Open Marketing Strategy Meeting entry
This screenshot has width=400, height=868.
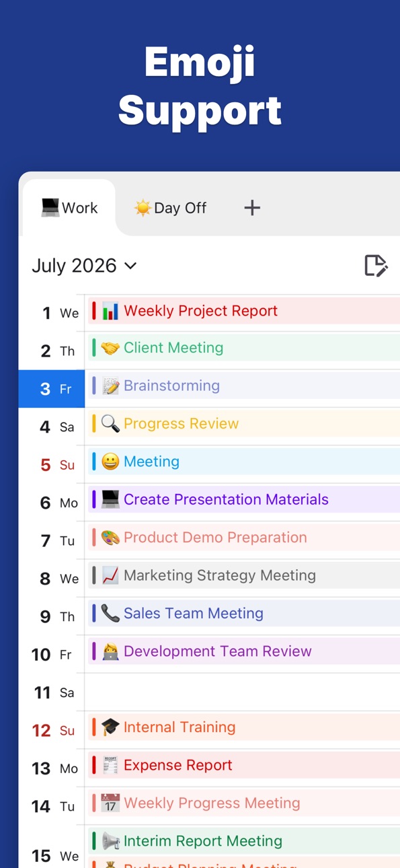point(244,576)
